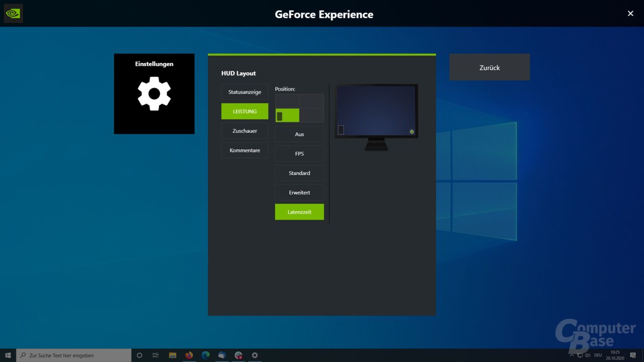Select the LEISTUNG HUD tab
This screenshot has height=362, width=644.
[245, 111]
